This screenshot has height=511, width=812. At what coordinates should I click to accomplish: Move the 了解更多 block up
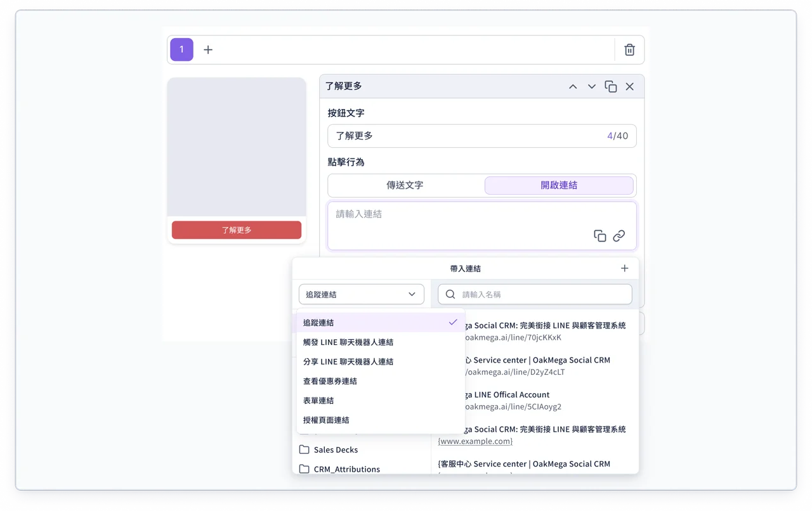pos(573,86)
